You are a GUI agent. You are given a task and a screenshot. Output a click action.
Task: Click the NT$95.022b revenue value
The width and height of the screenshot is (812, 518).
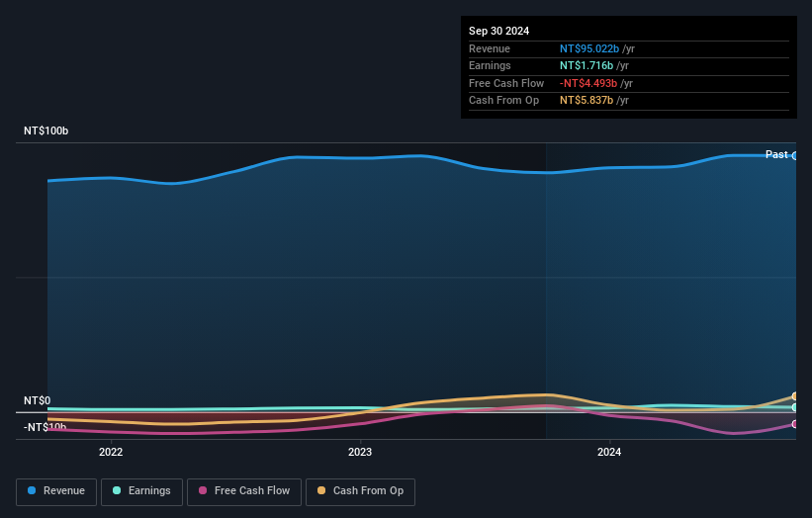click(589, 48)
